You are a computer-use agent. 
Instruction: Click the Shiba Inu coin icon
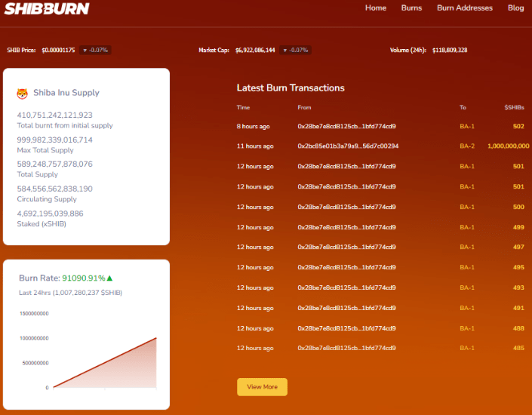coord(22,94)
